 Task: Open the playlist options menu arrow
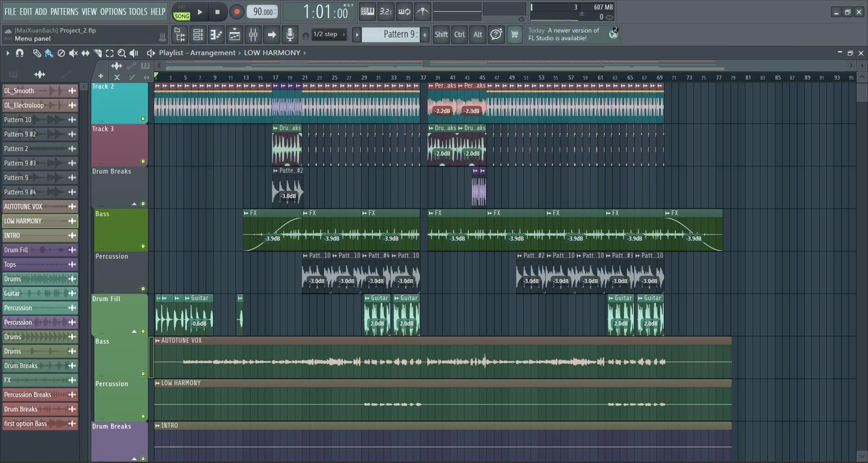(8, 53)
